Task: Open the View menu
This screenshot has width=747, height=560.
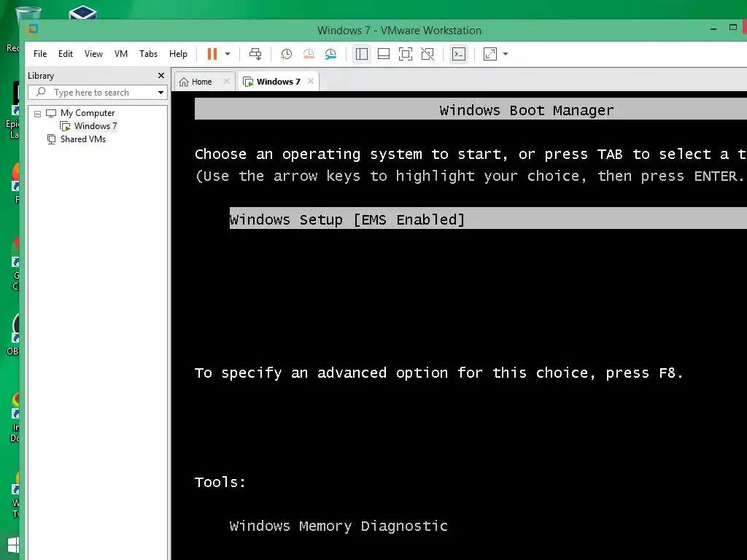Action: click(x=93, y=54)
